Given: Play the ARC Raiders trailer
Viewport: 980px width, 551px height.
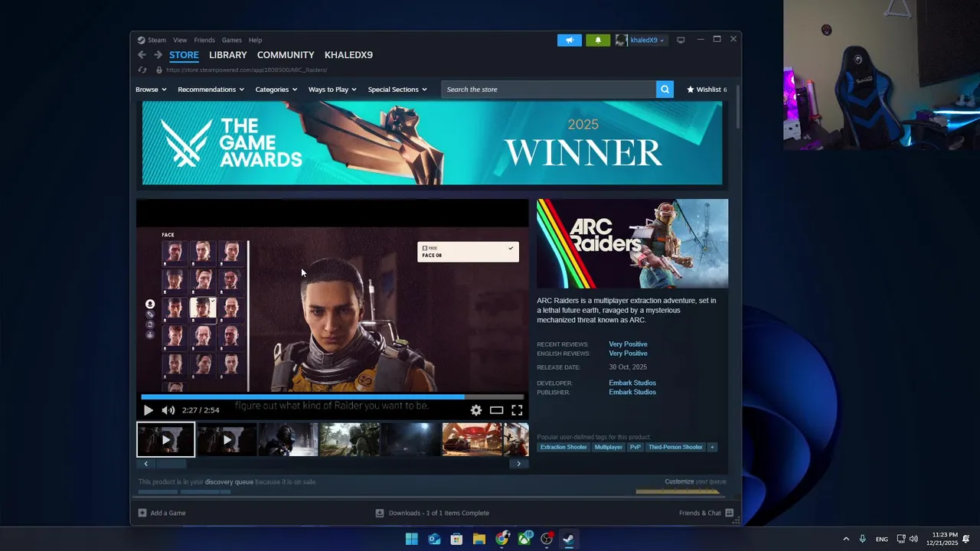Looking at the screenshot, I should [x=149, y=410].
